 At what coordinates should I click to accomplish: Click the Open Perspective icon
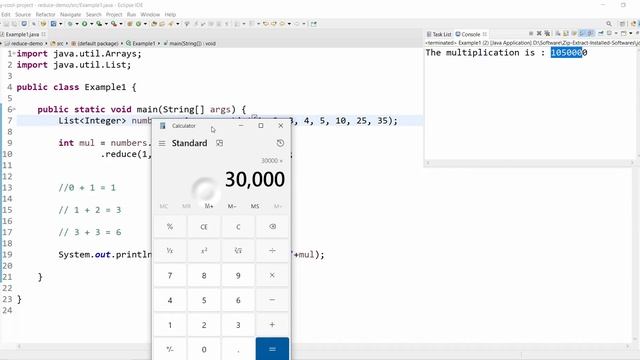(622, 24)
